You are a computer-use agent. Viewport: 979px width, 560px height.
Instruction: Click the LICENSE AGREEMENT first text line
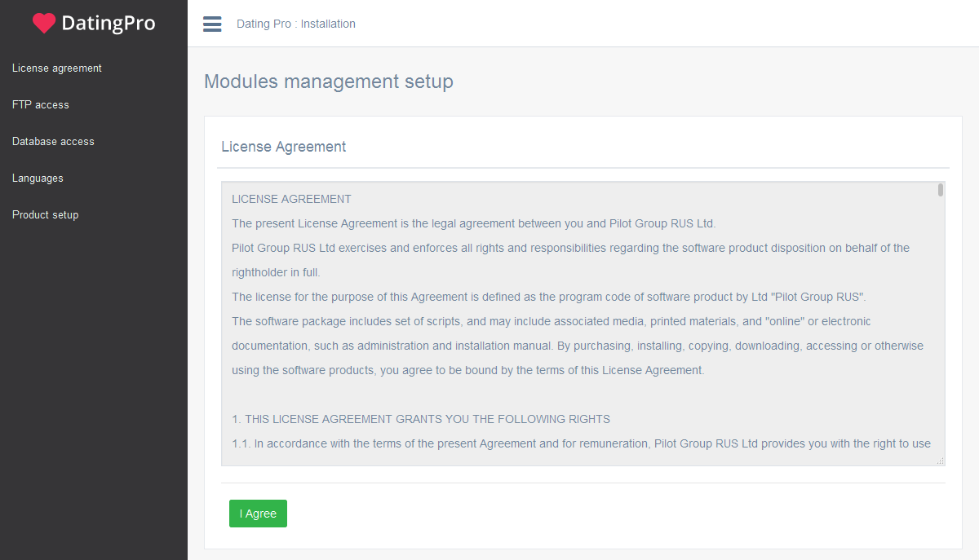coord(291,199)
